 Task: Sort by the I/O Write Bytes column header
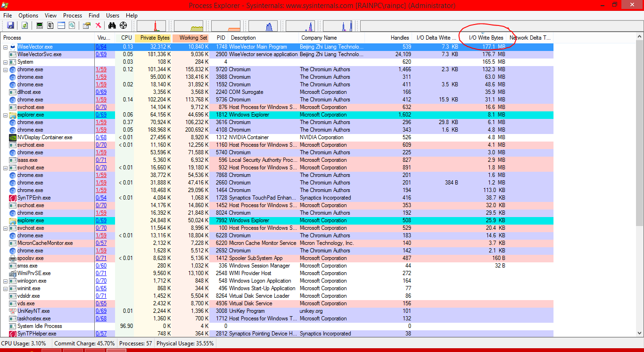tap(486, 38)
